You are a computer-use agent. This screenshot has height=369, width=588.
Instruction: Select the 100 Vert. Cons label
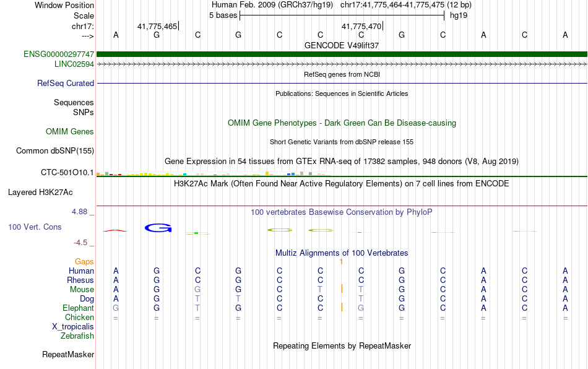[x=35, y=227]
